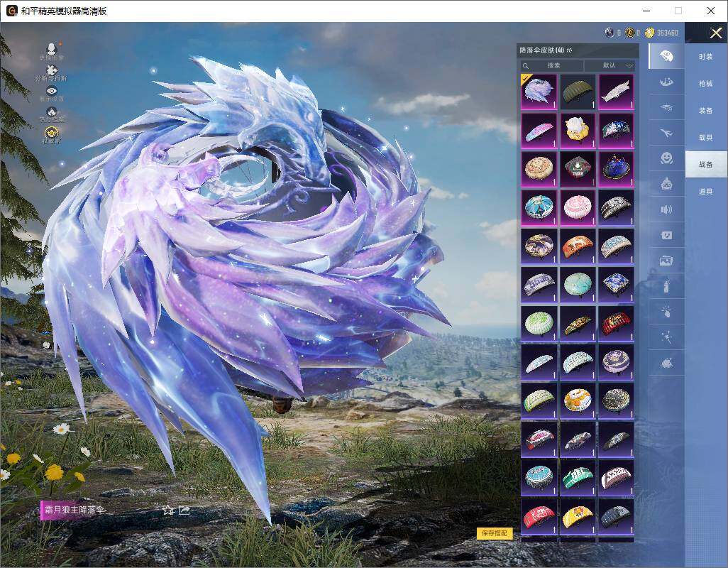Open the tap effect hand category icon
This screenshot has width=728, height=568.
[x=666, y=312]
